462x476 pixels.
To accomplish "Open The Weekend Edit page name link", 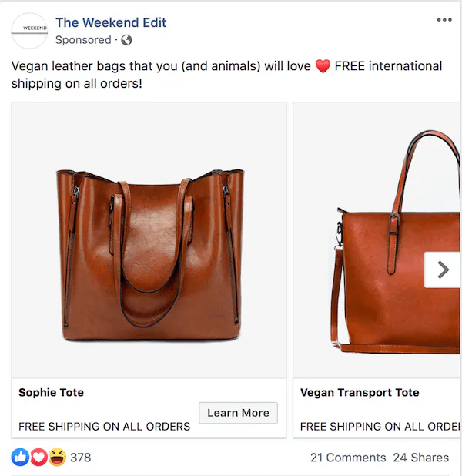I will point(111,22).
